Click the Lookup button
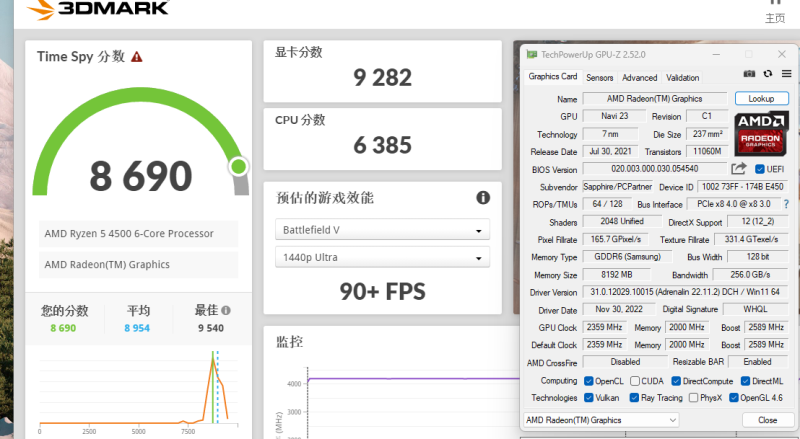 [x=762, y=99]
